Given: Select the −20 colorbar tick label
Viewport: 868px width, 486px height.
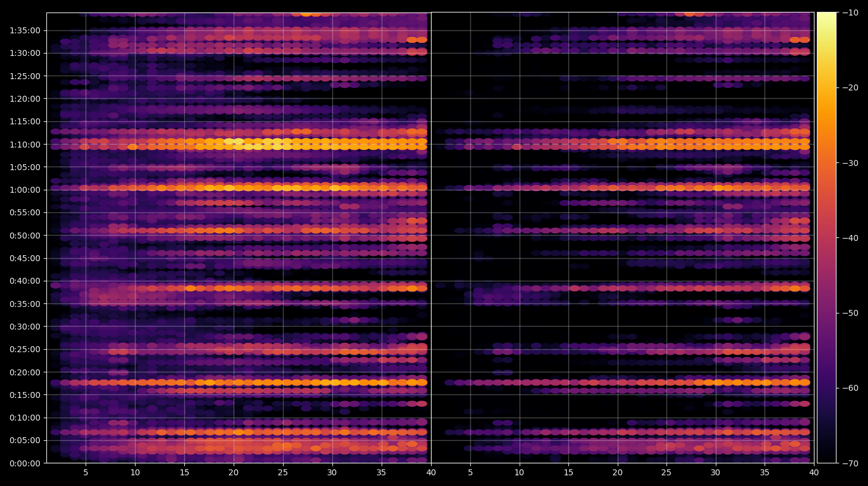Looking at the screenshot, I should coord(850,87).
